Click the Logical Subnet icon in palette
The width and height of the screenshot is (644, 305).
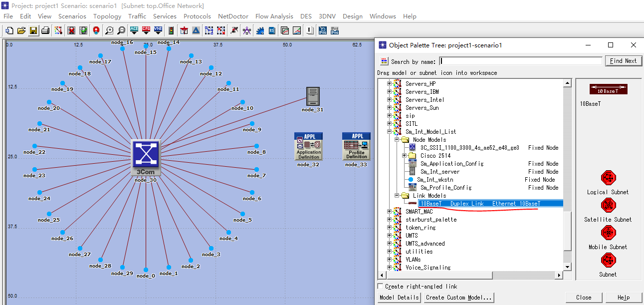point(608,177)
